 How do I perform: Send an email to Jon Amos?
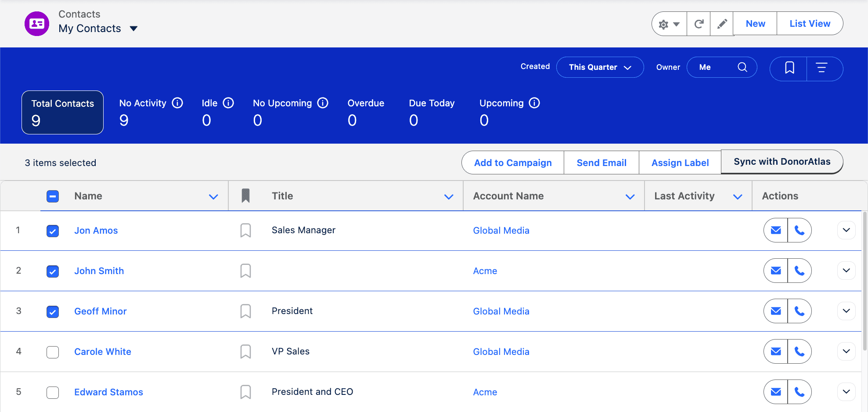775,230
